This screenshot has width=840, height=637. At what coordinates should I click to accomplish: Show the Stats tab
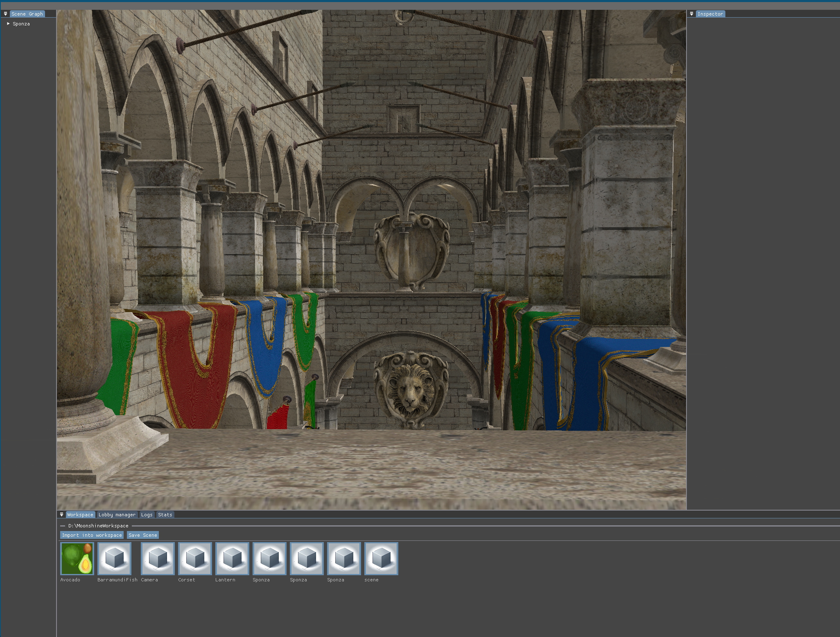tap(165, 515)
